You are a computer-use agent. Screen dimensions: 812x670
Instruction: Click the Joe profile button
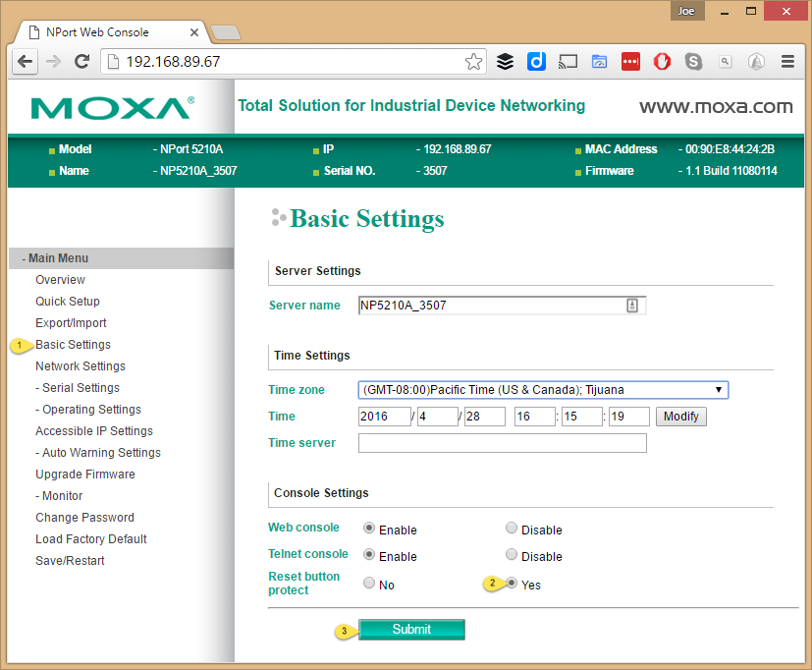point(686,11)
